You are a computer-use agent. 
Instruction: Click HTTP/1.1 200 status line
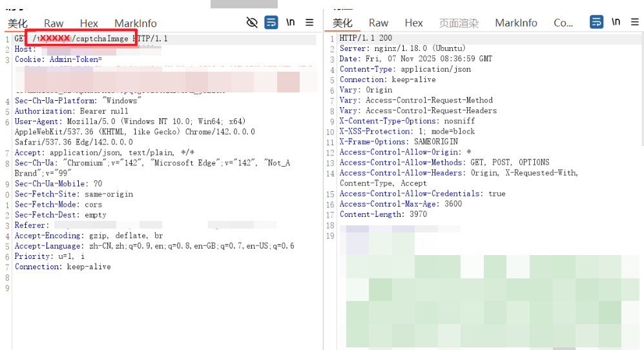coord(366,38)
